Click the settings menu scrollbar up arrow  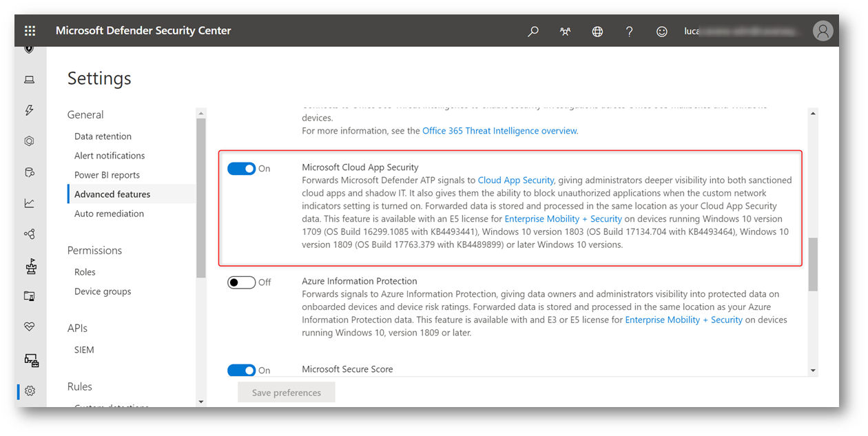tap(201, 113)
